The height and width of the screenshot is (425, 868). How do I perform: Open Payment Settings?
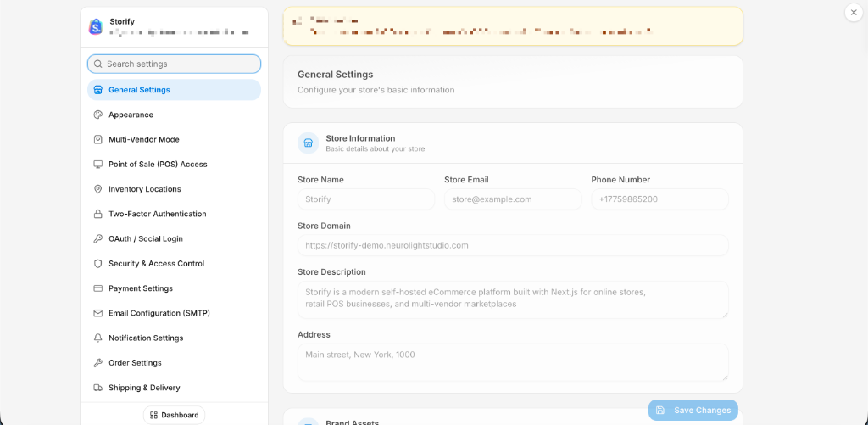(x=174, y=288)
